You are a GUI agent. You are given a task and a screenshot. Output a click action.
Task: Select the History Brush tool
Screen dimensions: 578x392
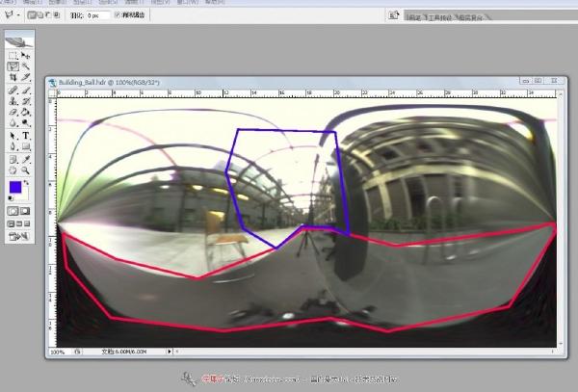pos(25,101)
